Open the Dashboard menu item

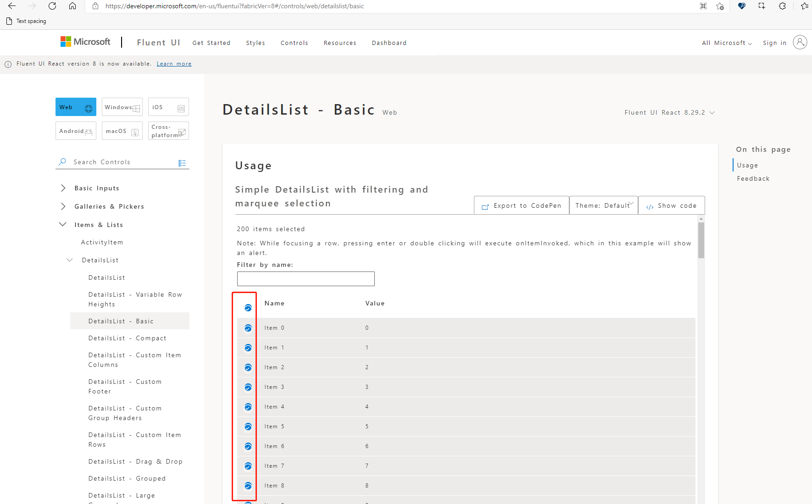coord(389,43)
